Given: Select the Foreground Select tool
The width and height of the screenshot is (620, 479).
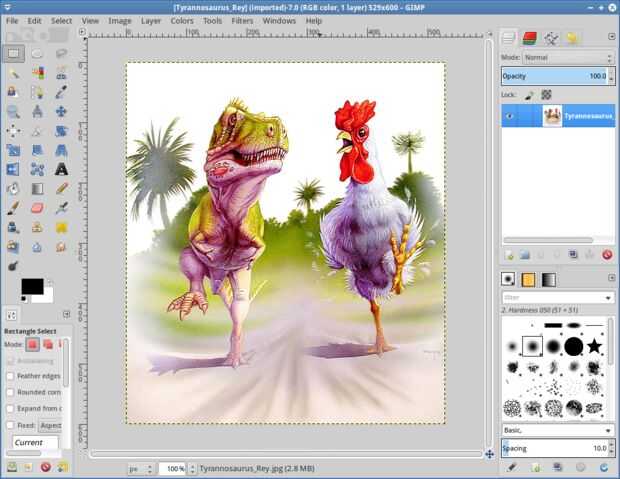Looking at the screenshot, I should pos(13,92).
